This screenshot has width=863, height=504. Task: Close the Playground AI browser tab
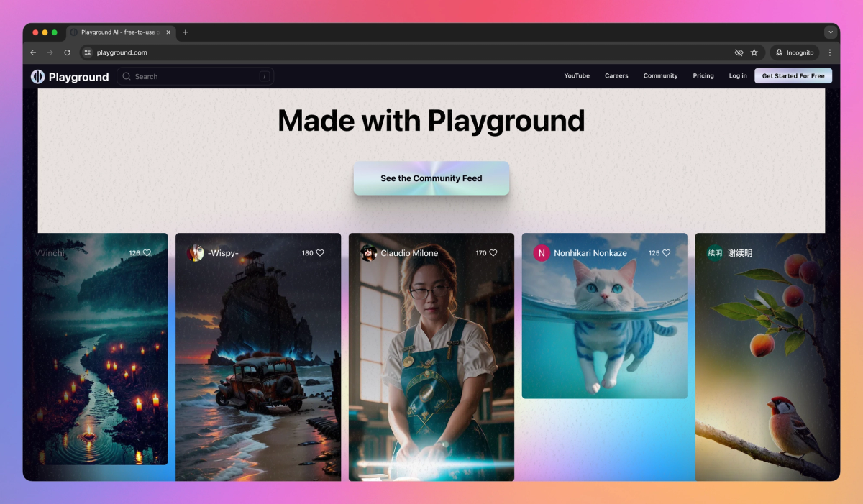tap(168, 32)
